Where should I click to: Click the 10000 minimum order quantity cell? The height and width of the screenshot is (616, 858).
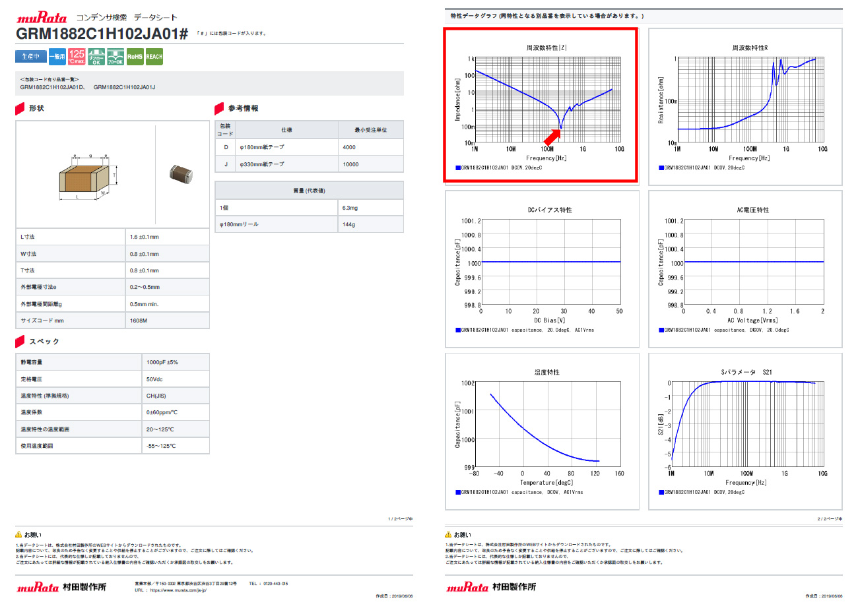coord(370,164)
